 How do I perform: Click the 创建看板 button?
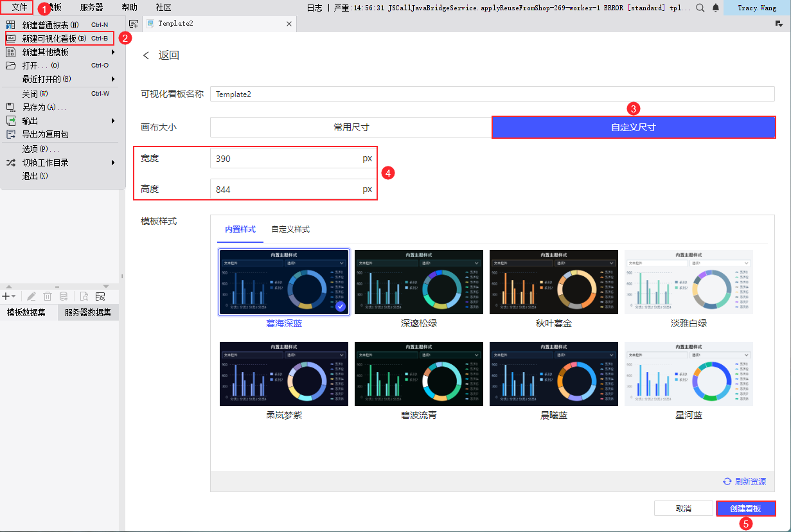(x=745, y=508)
